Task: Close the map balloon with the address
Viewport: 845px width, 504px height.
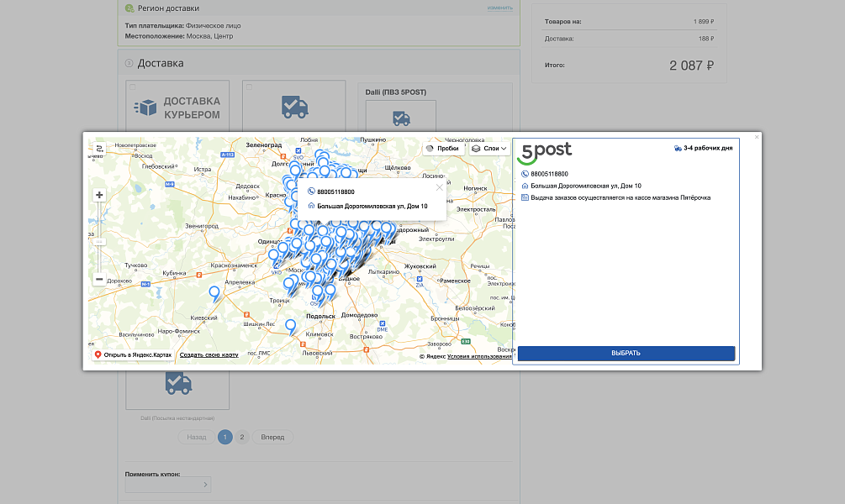Action: pos(439,187)
